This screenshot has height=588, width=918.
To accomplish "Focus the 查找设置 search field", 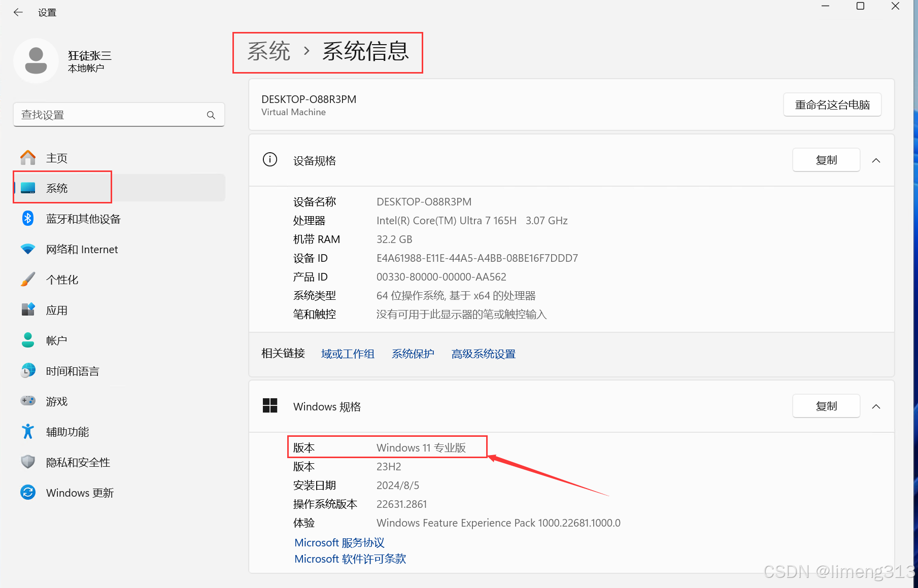I will [119, 115].
